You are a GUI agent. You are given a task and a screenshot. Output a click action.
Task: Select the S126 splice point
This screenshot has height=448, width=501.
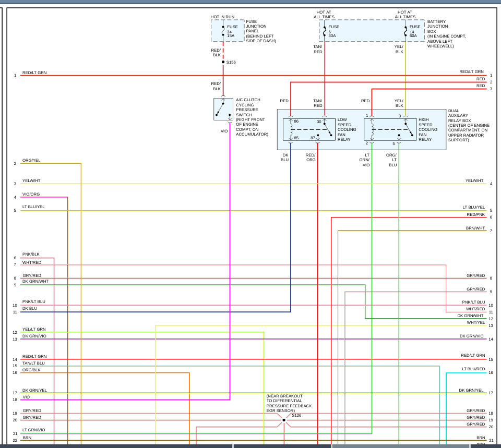284,420
